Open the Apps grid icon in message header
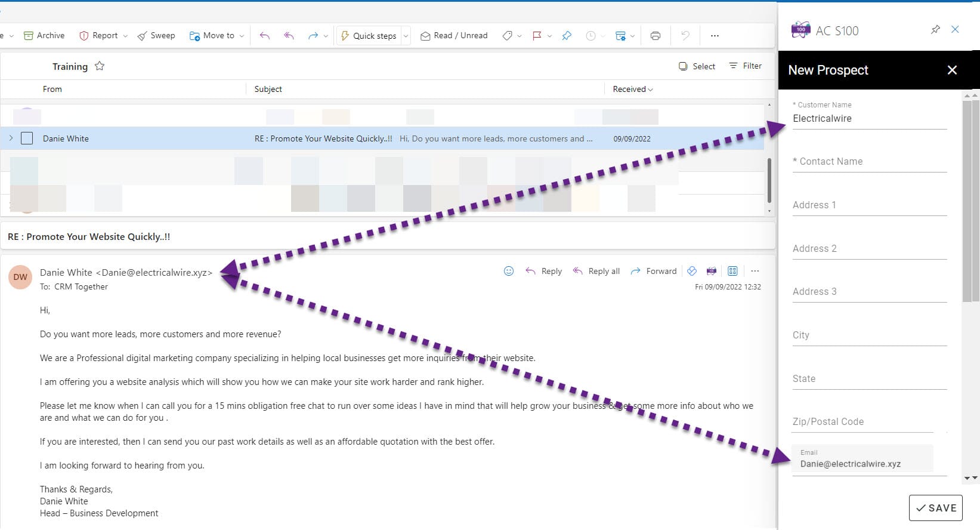The image size is (980, 530). click(732, 271)
